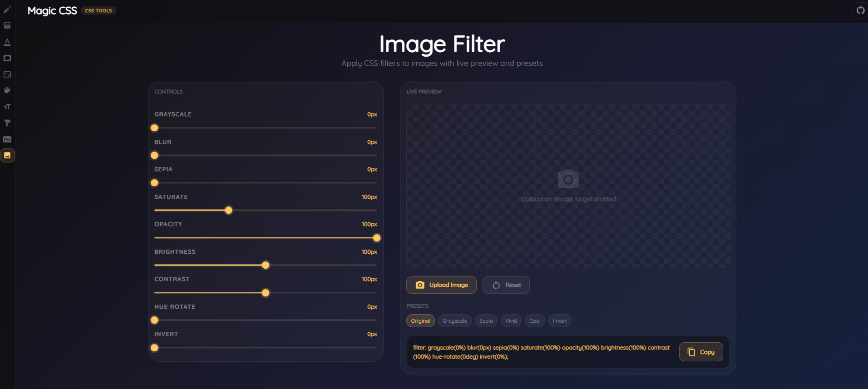Apply the Invert preset
Viewport: 868px width, 389px height.
pos(560,321)
